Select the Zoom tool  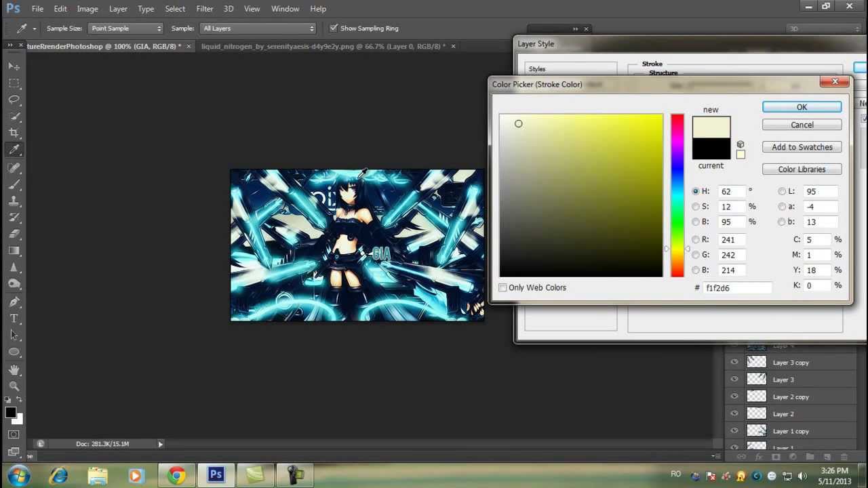tap(14, 386)
